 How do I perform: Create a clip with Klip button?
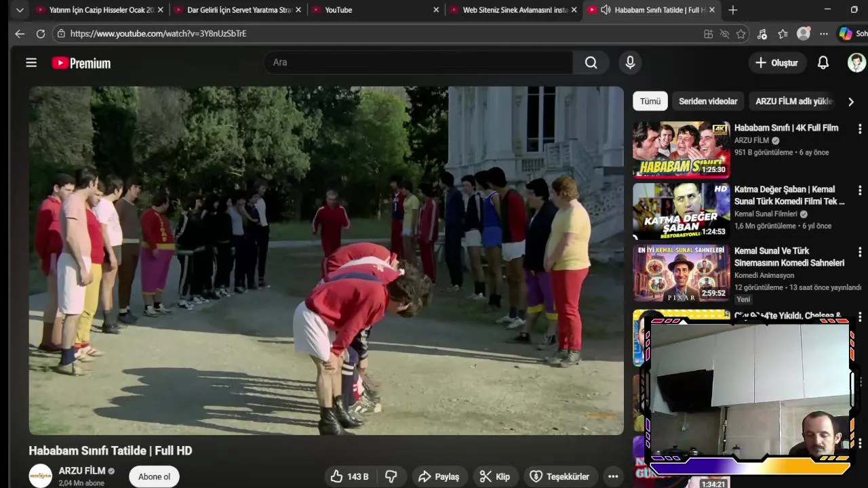pyautogui.click(x=495, y=476)
